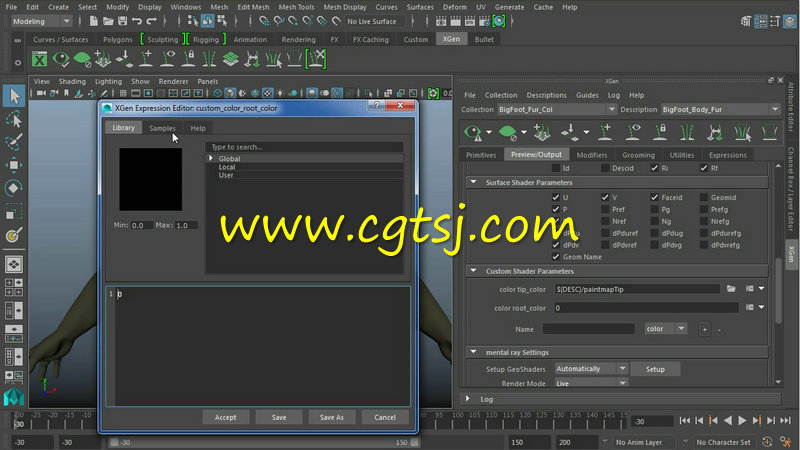Click XGen panel update preview eye icon
800x450 pixels.
point(473,133)
